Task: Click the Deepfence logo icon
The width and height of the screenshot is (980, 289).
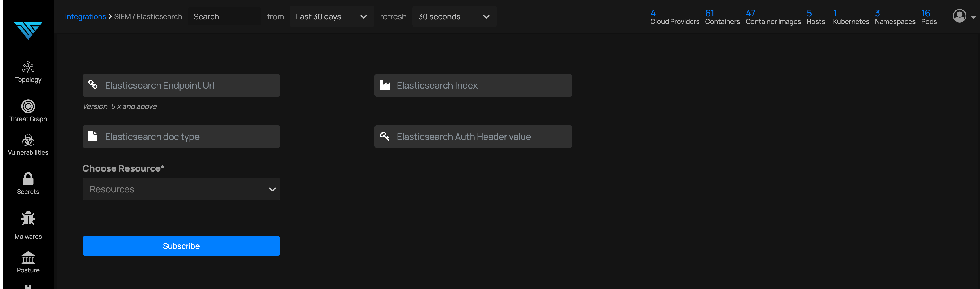Action: pyautogui.click(x=28, y=30)
